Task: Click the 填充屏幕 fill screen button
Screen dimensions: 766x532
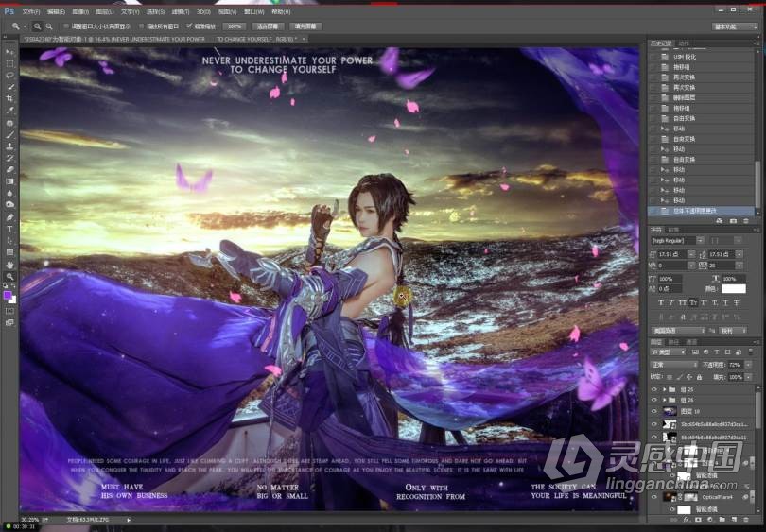Action: 305,26
